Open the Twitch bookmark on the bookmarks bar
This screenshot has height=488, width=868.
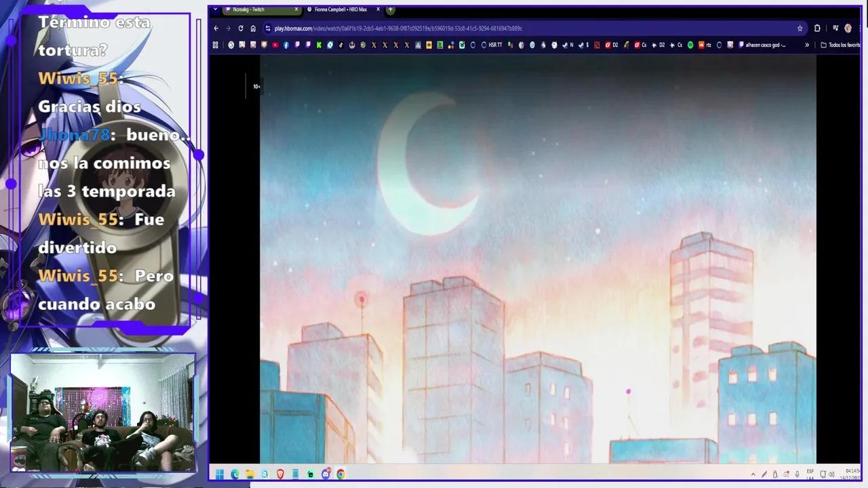pyautogui.click(x=296, y=45)
